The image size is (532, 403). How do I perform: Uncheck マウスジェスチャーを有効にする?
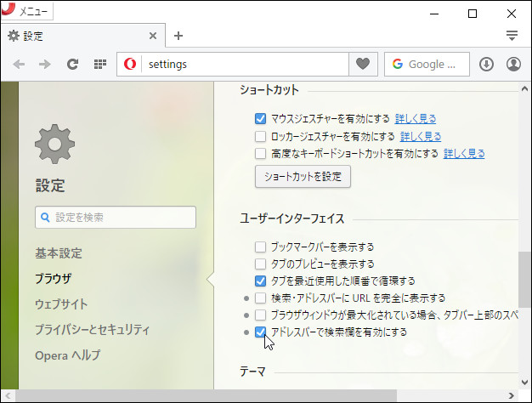coord(260,119)
